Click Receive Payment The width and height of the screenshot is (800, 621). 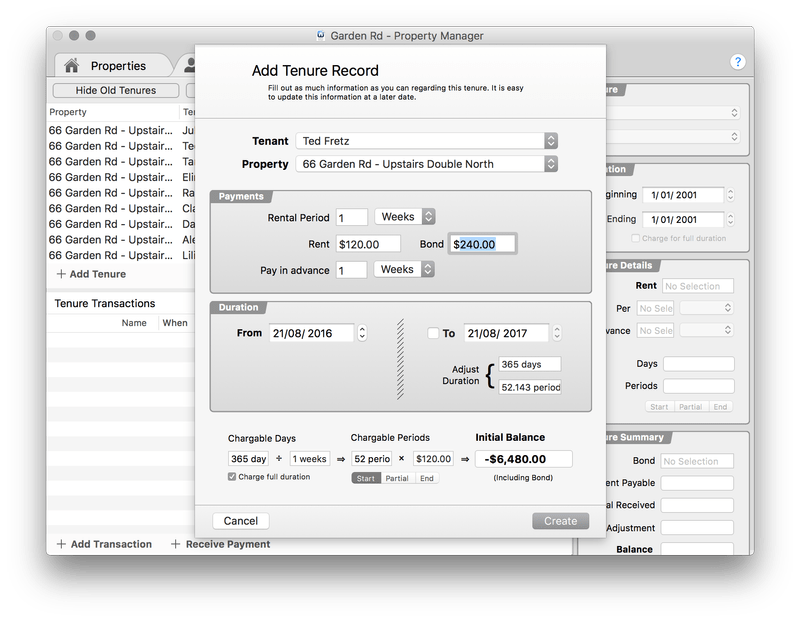[220, 544]
